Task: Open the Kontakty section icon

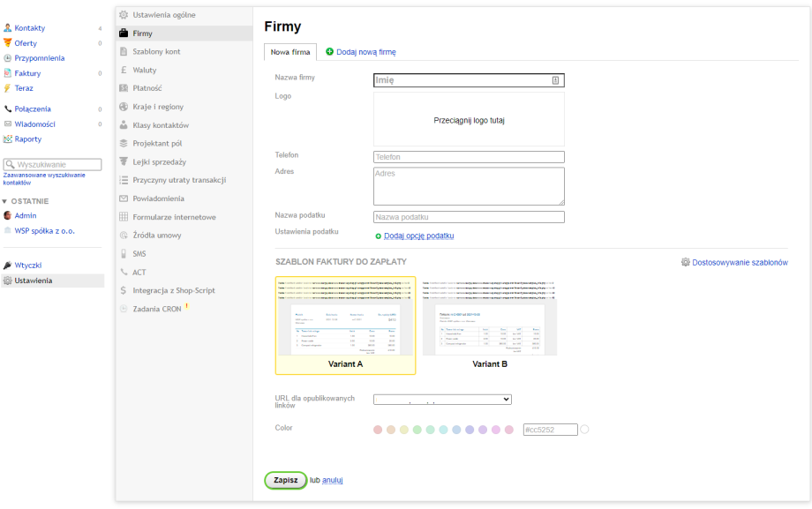Action: point(8,28)
